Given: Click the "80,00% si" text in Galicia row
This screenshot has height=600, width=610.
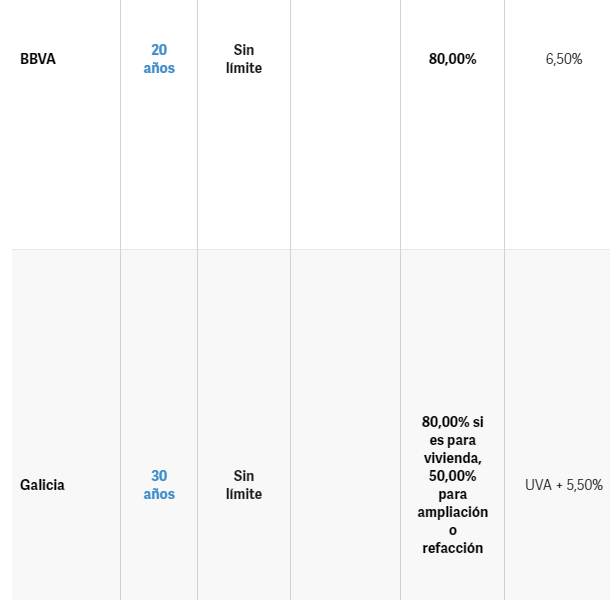Looking at the screenshot, I should coord(452,422).
